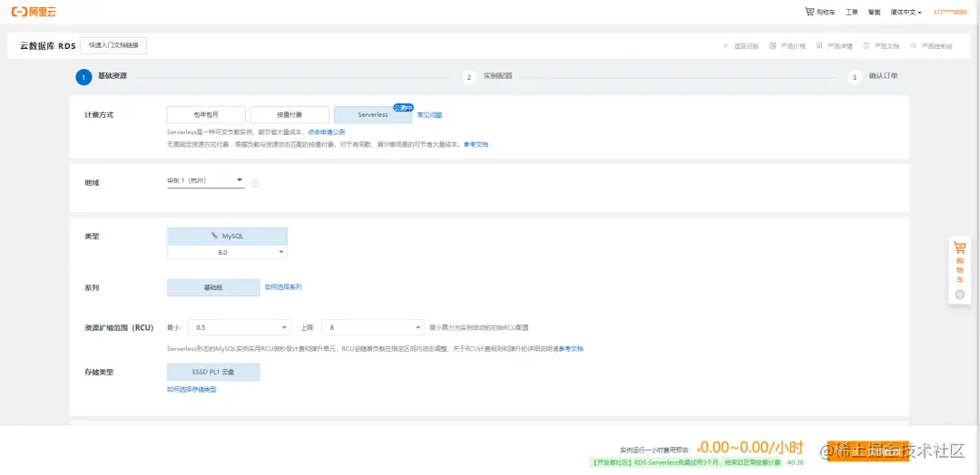
Task: Open 参考文档 link under billing description
Action: pos(475,144)
